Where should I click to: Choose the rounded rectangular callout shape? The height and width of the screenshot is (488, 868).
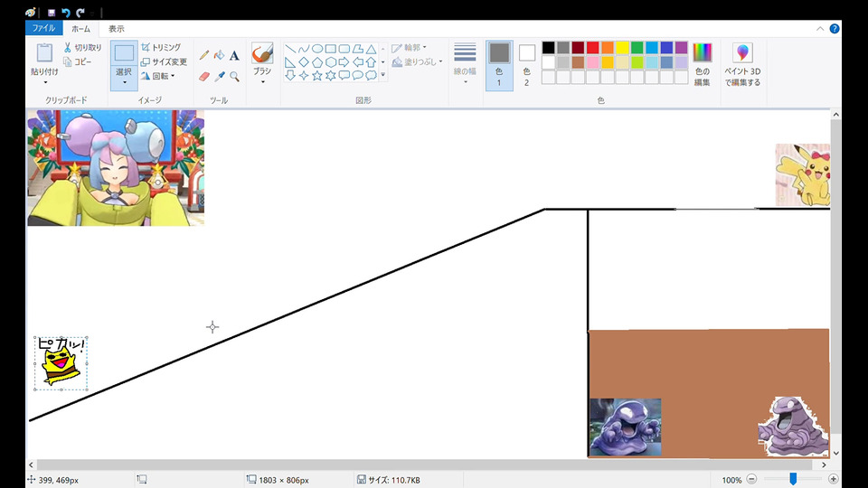(x=344, y=75)
